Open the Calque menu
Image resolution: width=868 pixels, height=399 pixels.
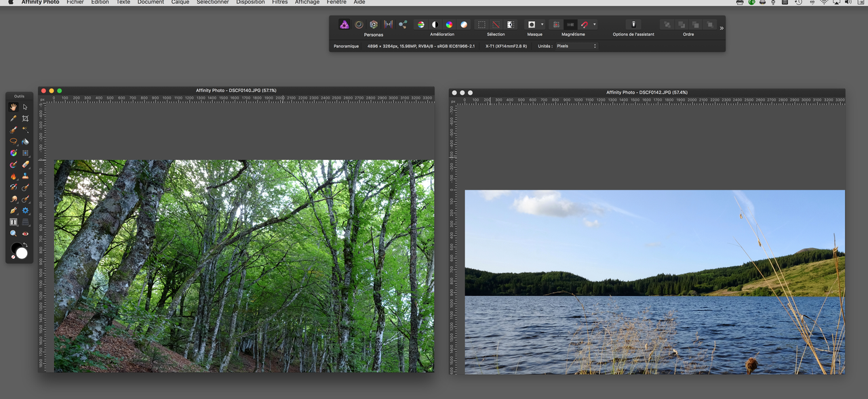coord(180,2)
